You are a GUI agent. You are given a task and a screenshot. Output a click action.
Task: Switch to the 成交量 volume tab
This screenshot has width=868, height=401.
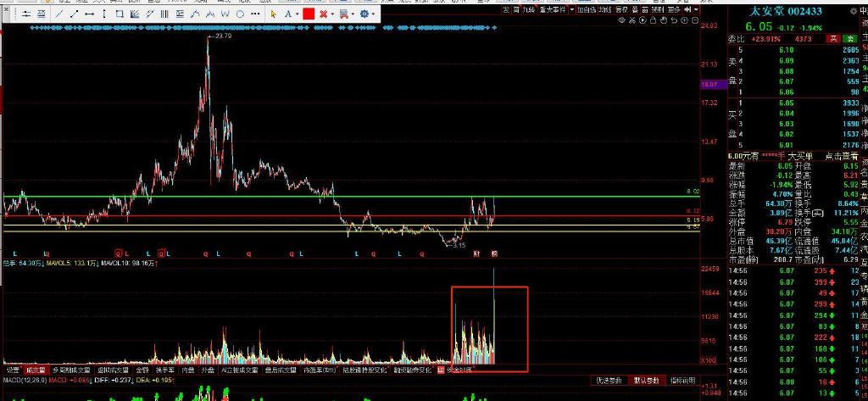point(36,370)
